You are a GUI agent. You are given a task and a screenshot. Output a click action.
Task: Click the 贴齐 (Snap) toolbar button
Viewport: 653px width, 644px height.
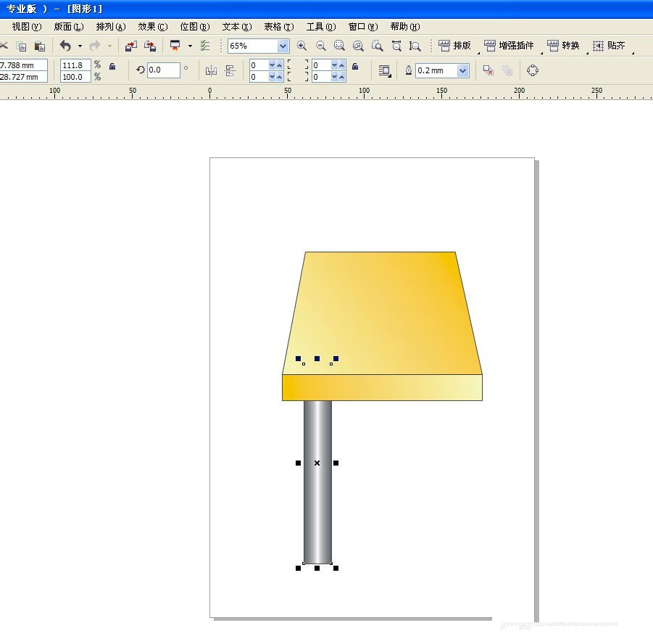click(x=609, y=46)
